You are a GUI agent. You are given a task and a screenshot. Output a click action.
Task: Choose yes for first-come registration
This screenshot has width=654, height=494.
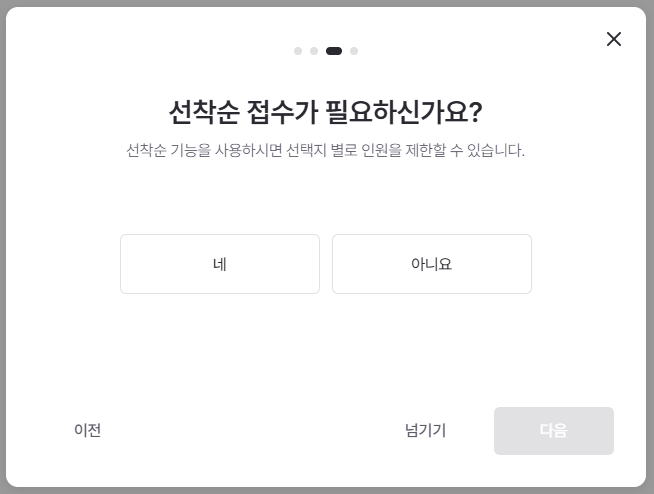[x=220, y=264]
